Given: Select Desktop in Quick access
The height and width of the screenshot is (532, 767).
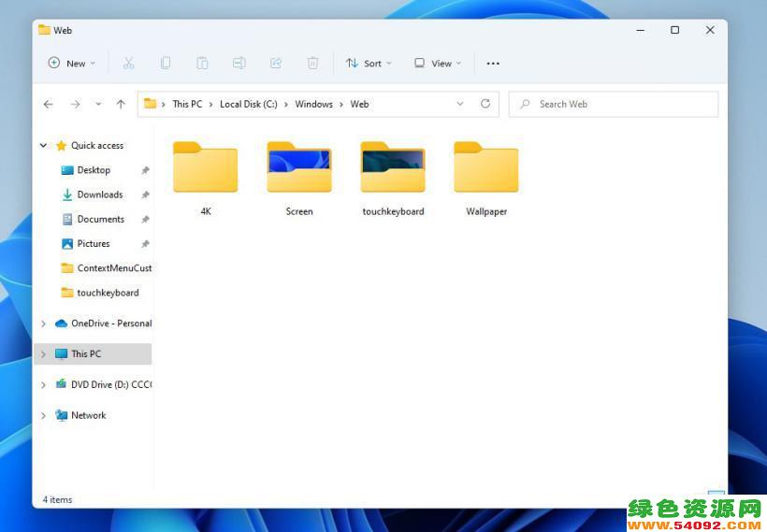Looking at the screenshot, I should pyautogui.click(x=94, y=170).
